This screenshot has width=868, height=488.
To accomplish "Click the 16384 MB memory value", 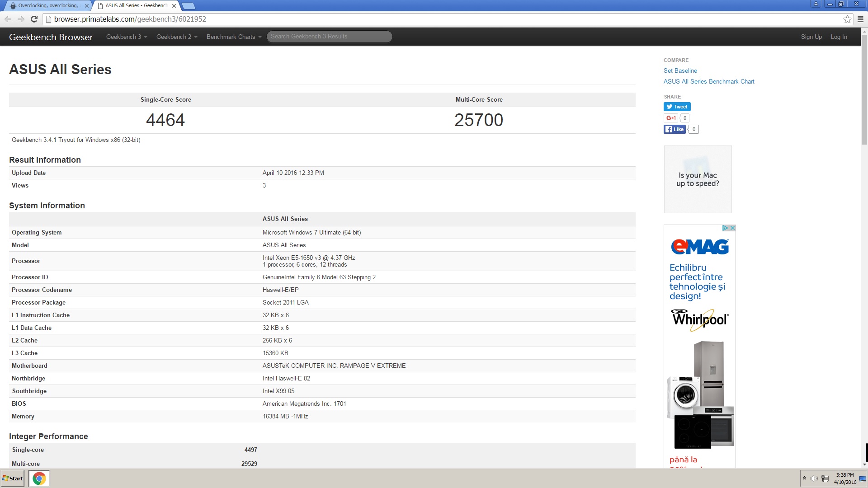I will 285,416.
